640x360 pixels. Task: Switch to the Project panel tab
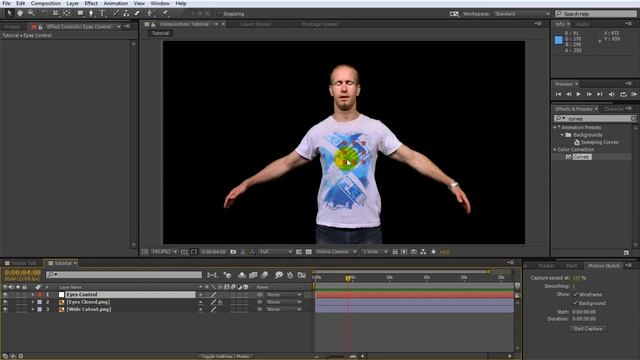coord(12,27)
